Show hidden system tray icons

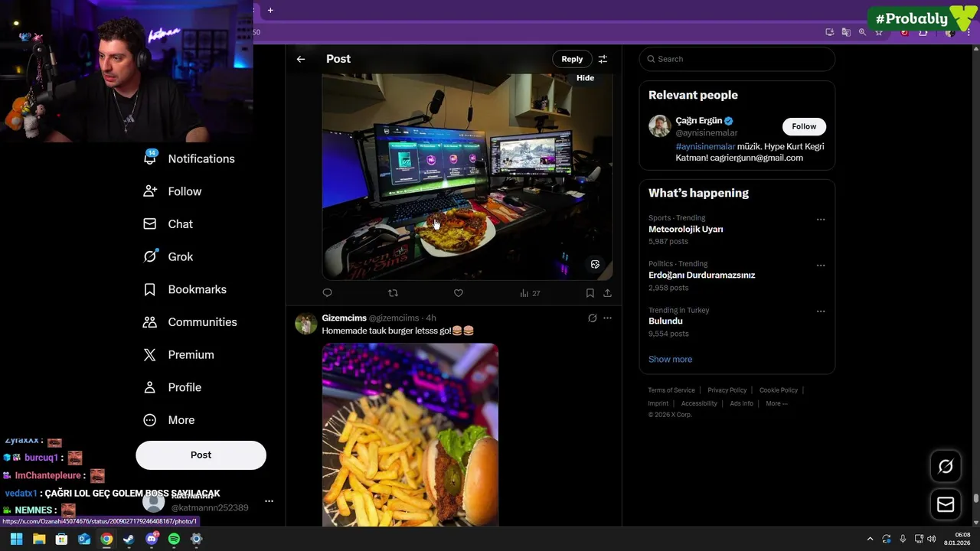pos(870,539)
